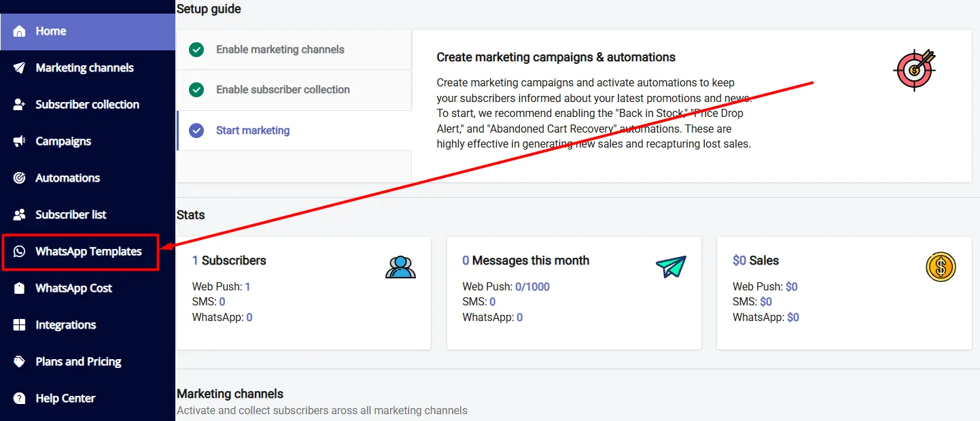
Task: Click the Plans and Pricing tag icon
Action: point(19,362)
